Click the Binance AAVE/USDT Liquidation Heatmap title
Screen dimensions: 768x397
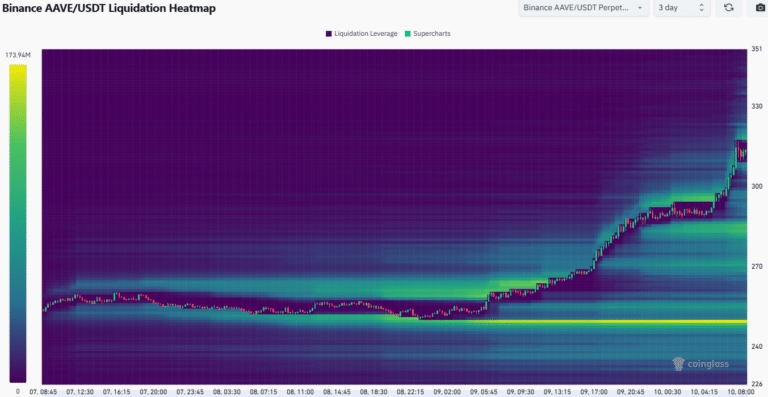coord(109,8)
